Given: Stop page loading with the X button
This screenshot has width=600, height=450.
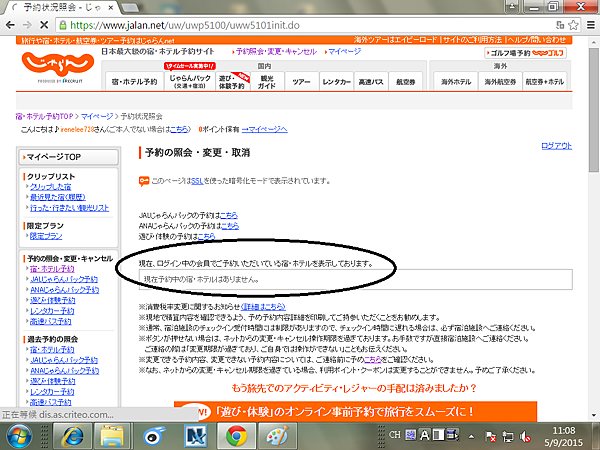Looking at the screenshot, I should 44,25.
